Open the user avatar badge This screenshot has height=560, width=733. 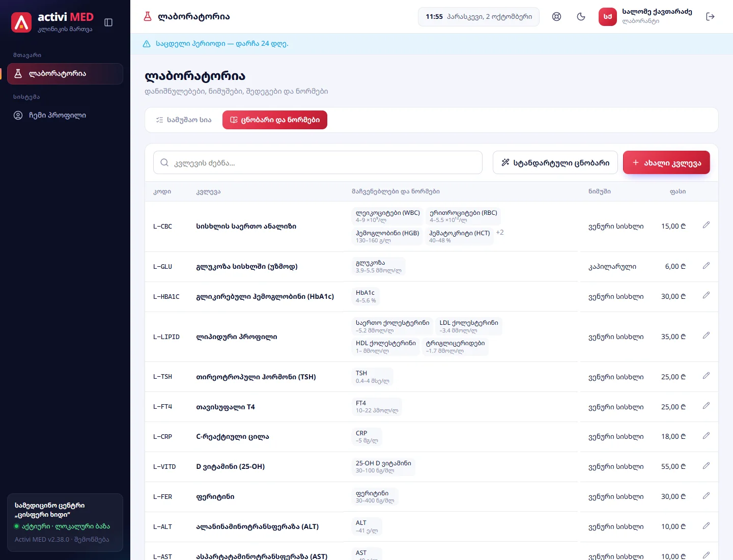point(608,17)
